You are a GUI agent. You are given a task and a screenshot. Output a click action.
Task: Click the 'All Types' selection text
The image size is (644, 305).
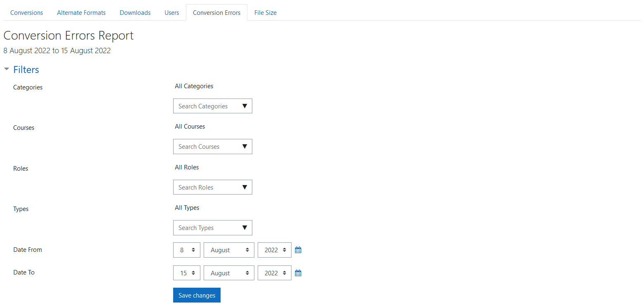(187, 208)
